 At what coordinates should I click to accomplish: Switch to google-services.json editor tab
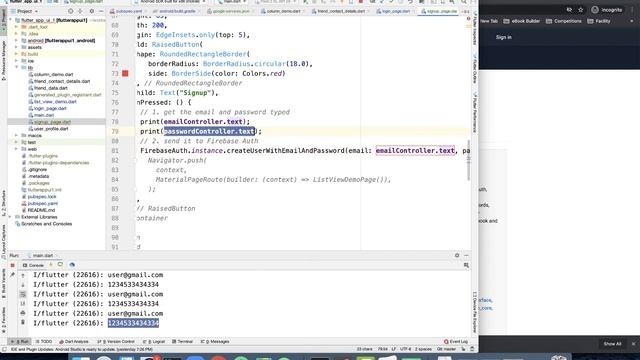click(x=231, y=11)
